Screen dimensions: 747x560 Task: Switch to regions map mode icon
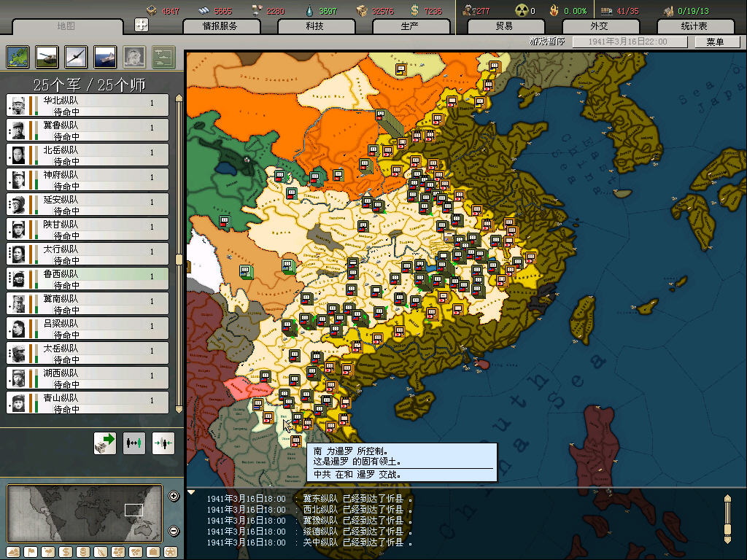click(x=118, y=552)
